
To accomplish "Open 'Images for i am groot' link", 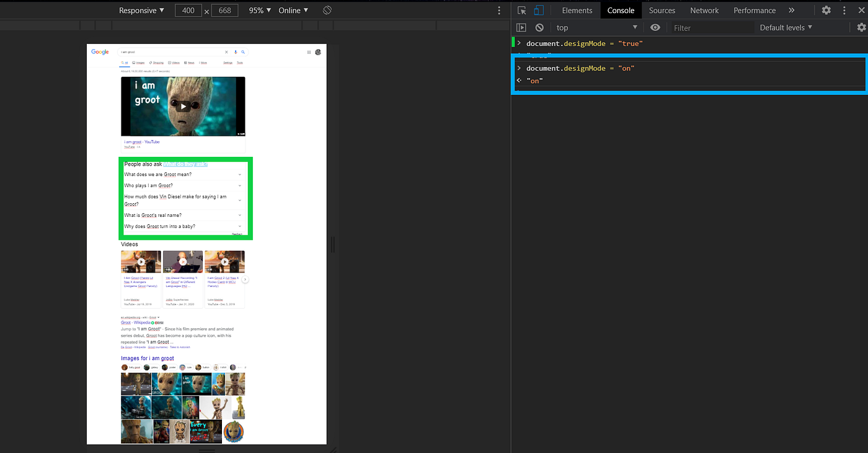I will 148,358.
